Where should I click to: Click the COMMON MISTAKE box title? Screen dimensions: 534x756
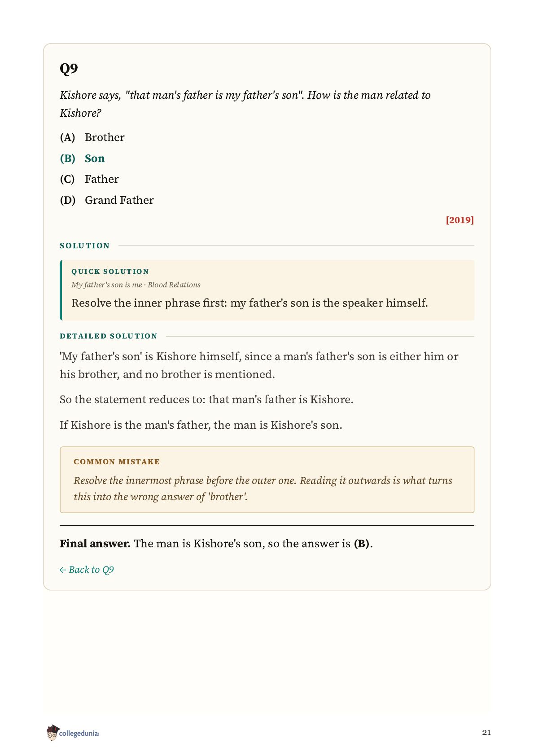pyautogui.click(x=117, y=462)
